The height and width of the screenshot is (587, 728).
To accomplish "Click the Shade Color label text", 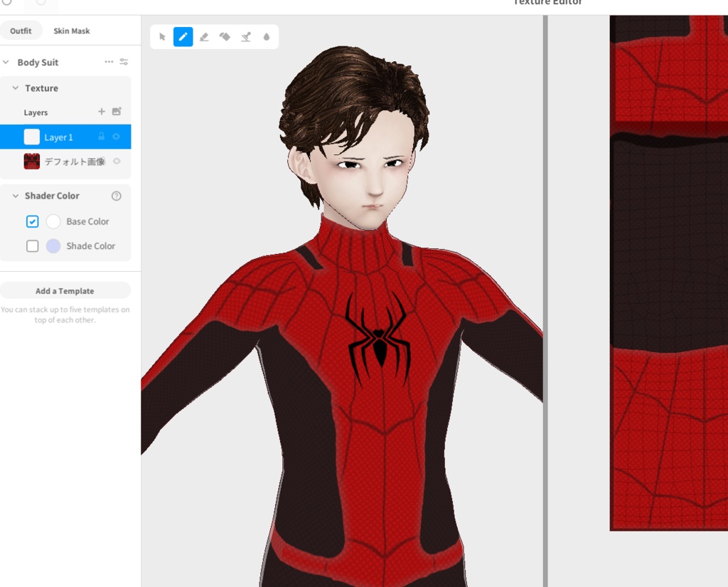I will tap(90, 246).
